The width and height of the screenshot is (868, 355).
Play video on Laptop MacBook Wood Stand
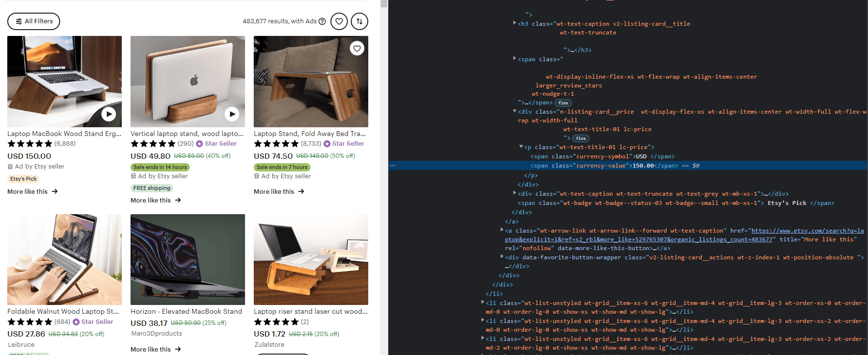coord(109,114)
